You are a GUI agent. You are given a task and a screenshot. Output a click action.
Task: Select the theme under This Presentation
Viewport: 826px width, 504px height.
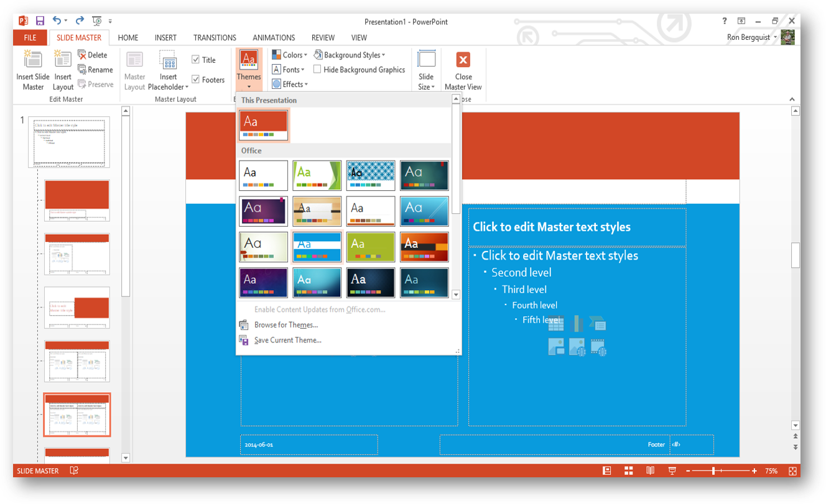(264, 125)
